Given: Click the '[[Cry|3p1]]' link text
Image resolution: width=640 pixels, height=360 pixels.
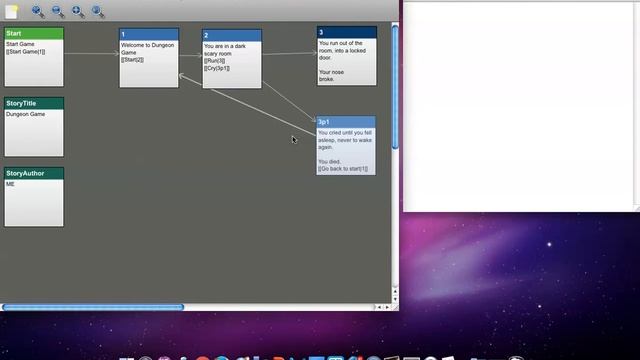Looking at the screenshot, I should click(217, 68).
